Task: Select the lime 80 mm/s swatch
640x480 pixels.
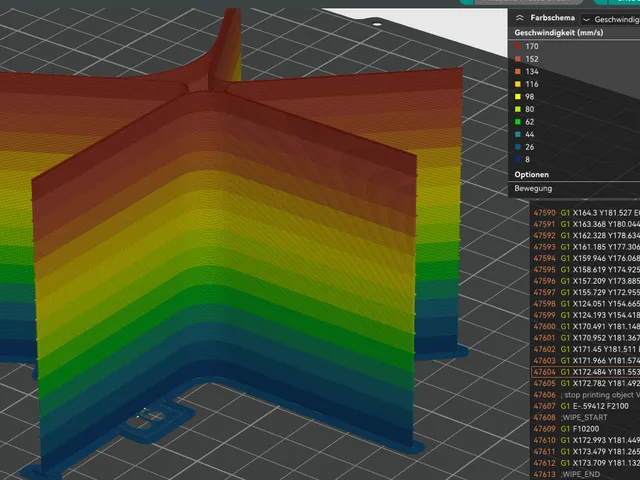Action: click(518, 109)
